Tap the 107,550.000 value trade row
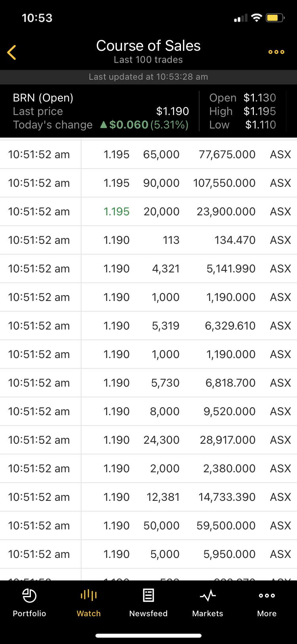 pyautogui.click(x=148, y=183)
